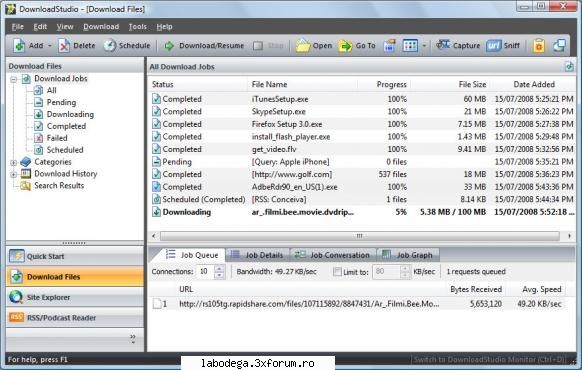Click the right arrow of the horizontal scrollbar

click(569, 236)
